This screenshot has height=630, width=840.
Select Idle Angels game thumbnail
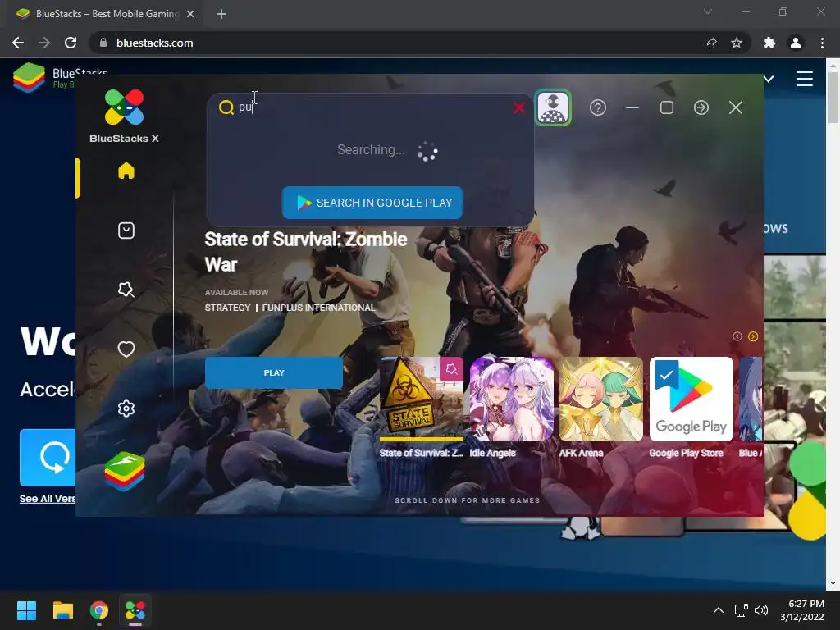[x=512, y=399]
